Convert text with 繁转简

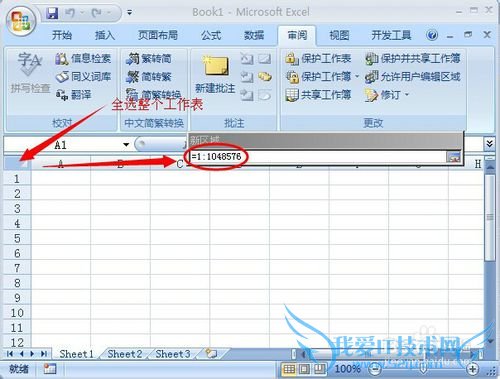click(149, 59)
